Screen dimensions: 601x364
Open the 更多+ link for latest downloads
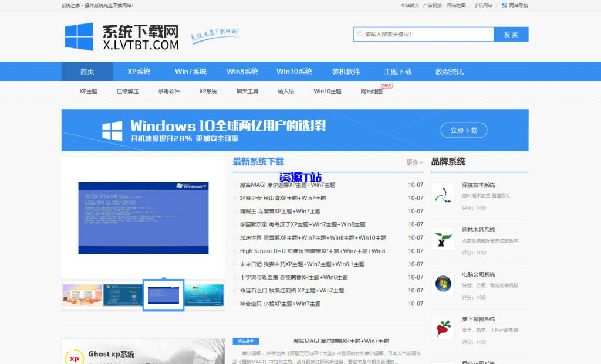coord(414,162)
